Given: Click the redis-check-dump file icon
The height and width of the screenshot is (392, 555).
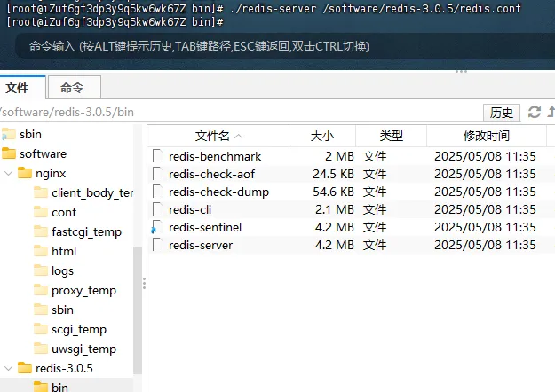Looking at the screenshot, I should tap(158, 192).
